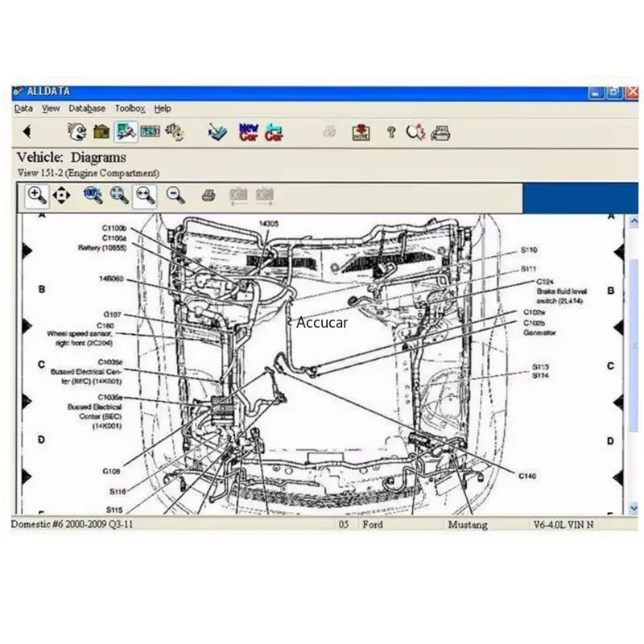
Task: Click the 'Generator' label in the diagram
Action: [539, 332]
